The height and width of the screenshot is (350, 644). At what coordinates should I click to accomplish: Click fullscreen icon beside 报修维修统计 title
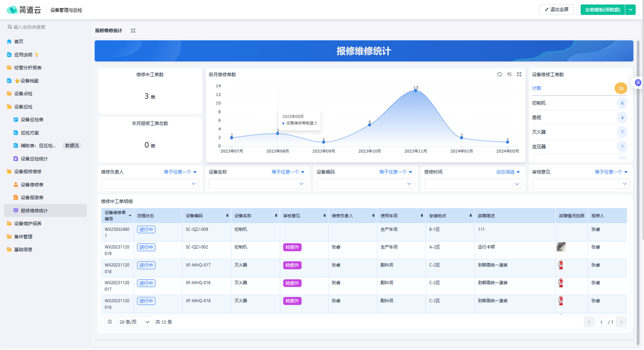click(133, 31)
